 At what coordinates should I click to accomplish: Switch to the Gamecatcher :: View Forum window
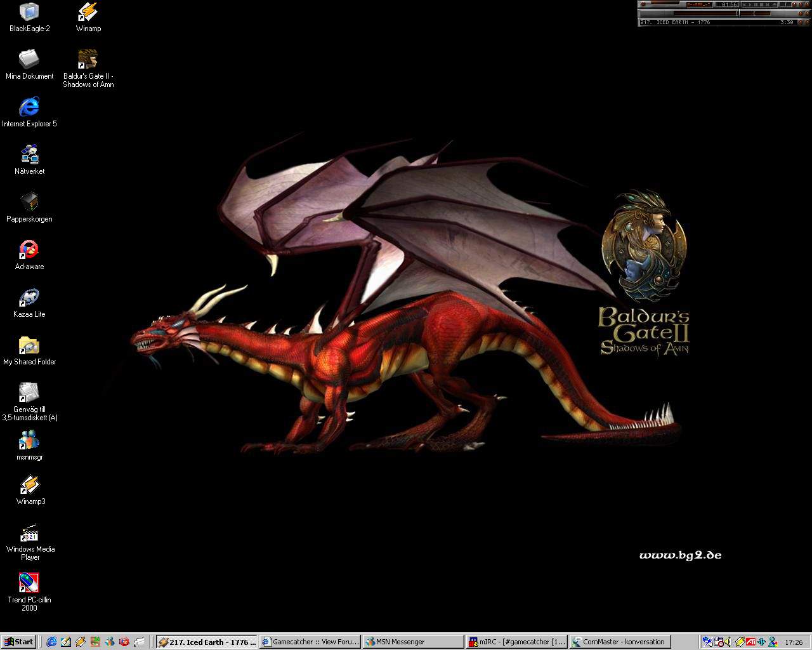(x=310, y=642)
